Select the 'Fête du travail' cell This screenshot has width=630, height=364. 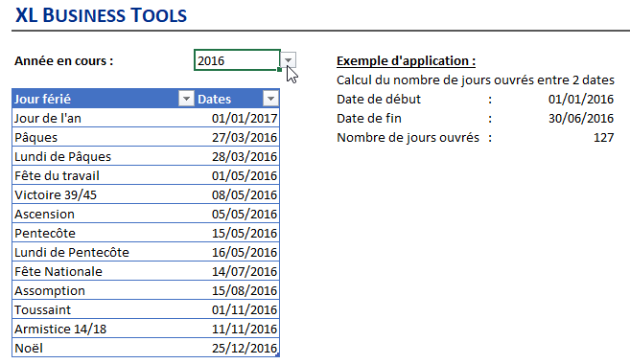click(104, 175)
